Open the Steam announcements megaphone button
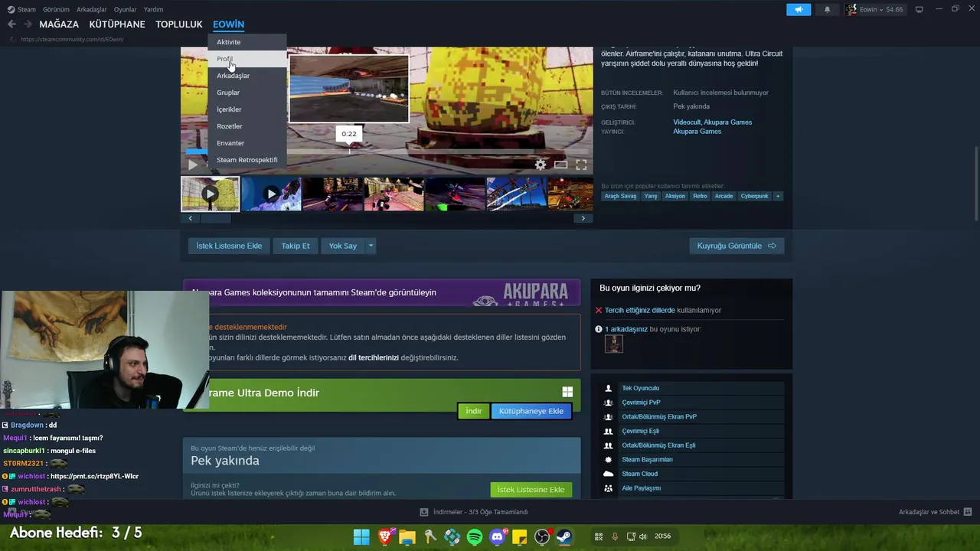Screen dimensions: 980x551 (x=798, y=9)
